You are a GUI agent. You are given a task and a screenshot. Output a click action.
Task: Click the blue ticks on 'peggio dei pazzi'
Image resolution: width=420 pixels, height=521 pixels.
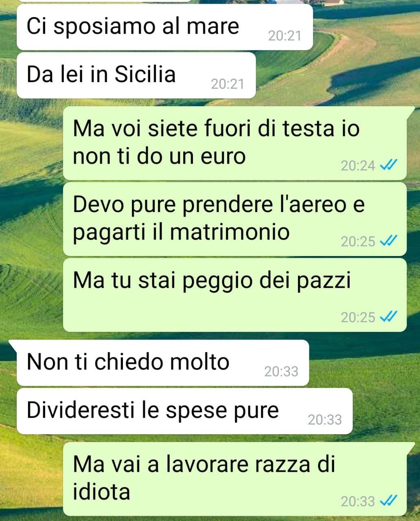[x=388, y=317]
